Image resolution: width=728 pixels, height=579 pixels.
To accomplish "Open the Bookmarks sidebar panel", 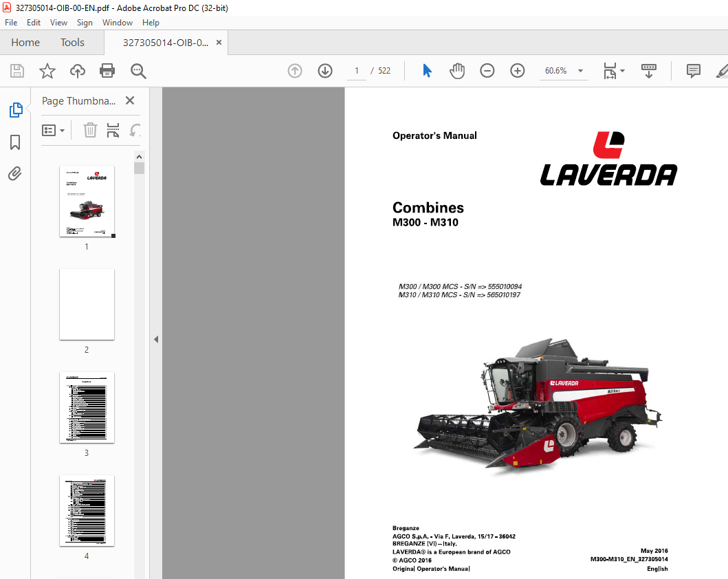I will (x=15, y=142).
